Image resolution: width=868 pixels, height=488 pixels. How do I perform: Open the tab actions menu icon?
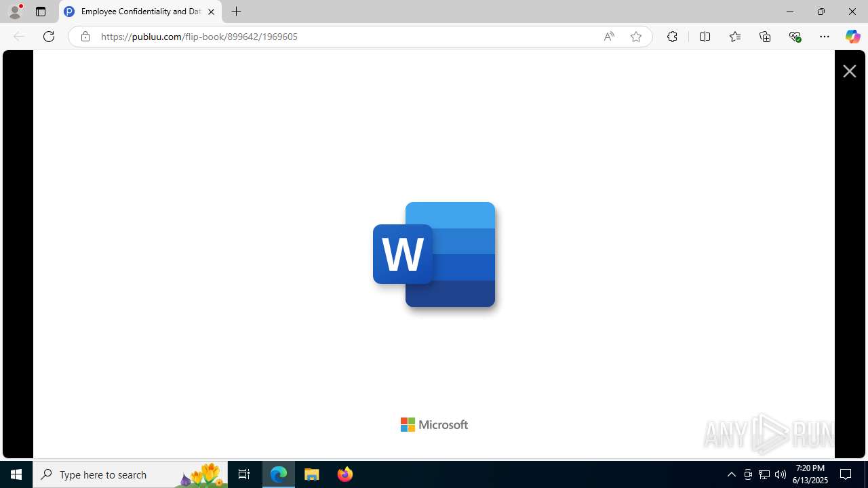tap(41, 12)
